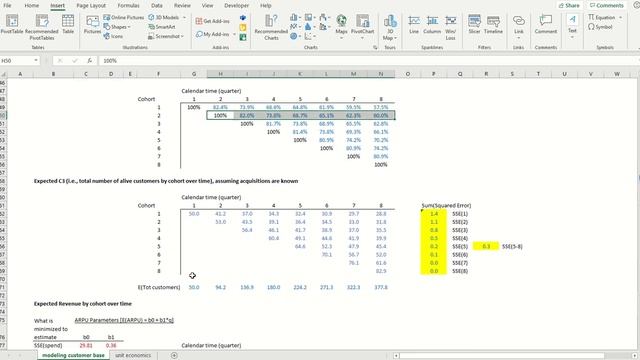Expand the Equation dropdown arrow

620,18
